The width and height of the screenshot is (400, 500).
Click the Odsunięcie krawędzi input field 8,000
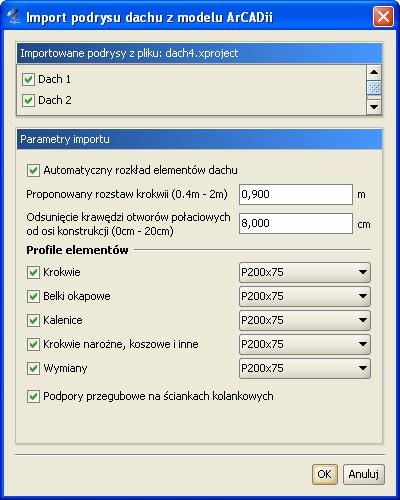point(296,223)
